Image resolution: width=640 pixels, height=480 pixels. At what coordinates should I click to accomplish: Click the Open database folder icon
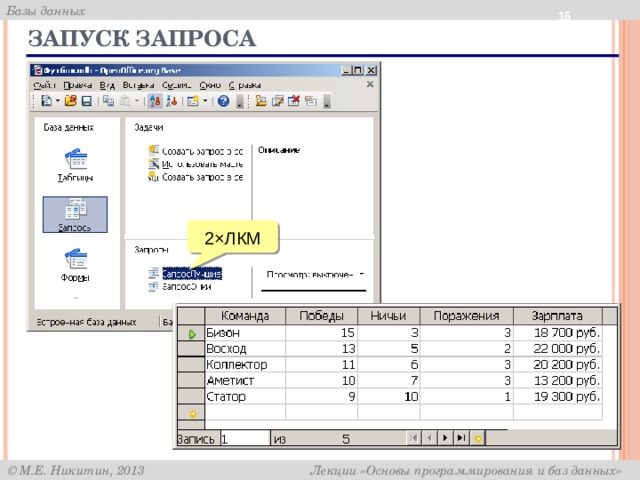(x=71, y=101)
